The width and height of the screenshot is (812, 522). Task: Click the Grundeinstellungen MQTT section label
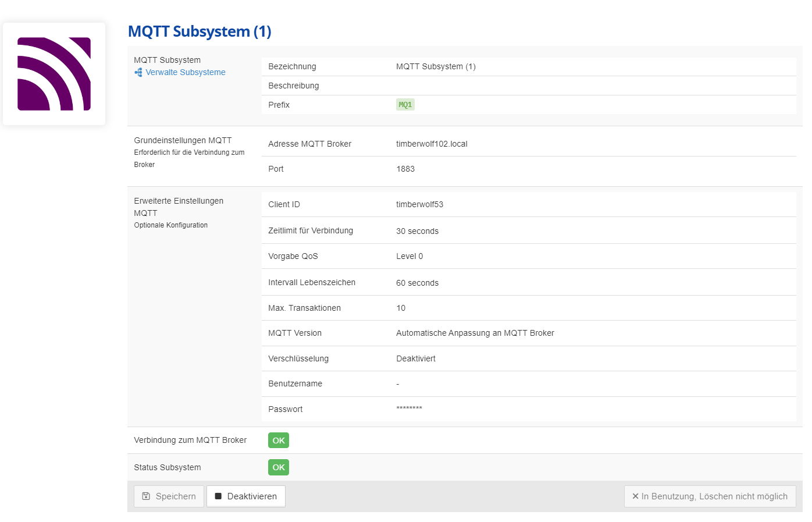point(183,140)
